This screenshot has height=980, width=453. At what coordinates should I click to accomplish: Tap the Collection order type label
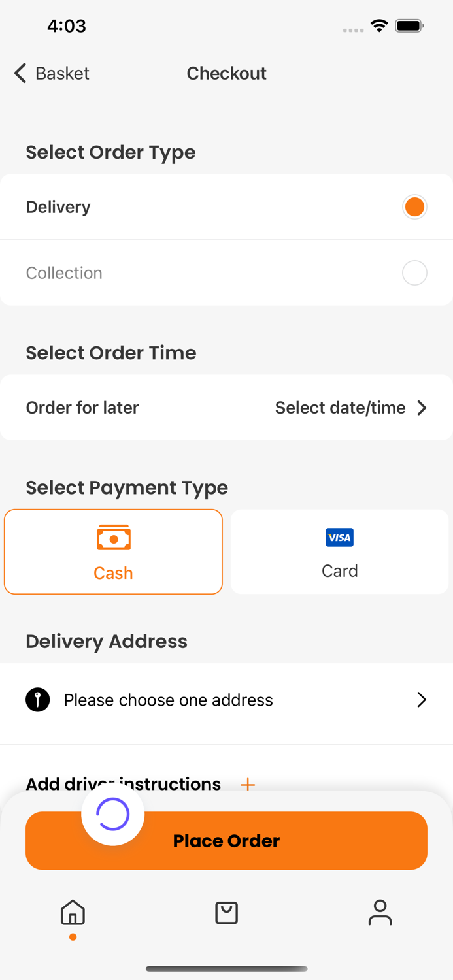(64, 272)
